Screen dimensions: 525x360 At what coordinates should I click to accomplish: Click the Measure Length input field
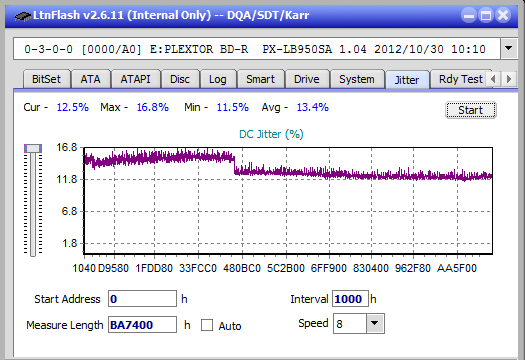click(x=142, y=325)
